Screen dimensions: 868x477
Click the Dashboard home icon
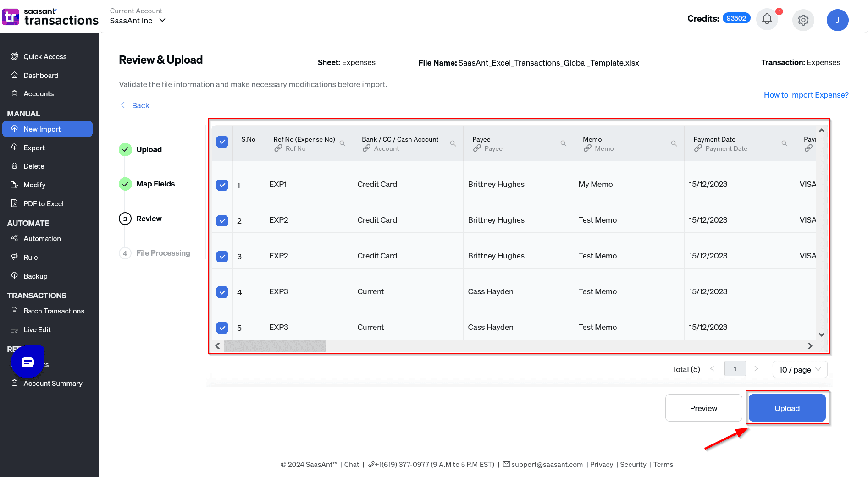(x=15, y=75)
